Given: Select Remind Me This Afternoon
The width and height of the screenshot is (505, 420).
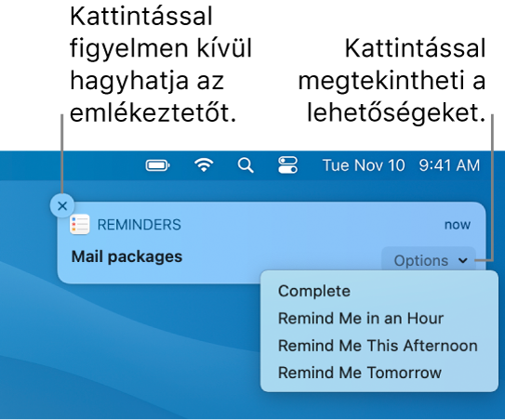Looking at the screenshot, I should tap(379, 346).
